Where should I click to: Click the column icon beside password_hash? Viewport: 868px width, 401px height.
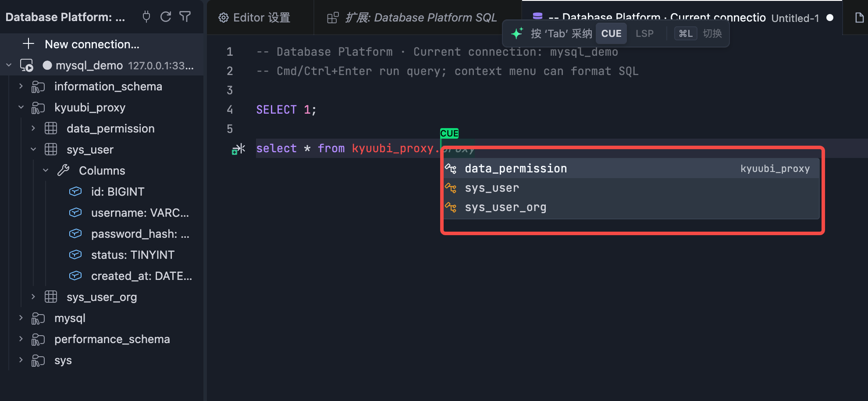(75, 234)
